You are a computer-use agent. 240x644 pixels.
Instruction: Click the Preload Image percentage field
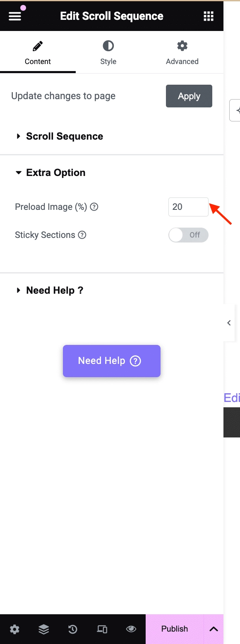click(188, 207)
